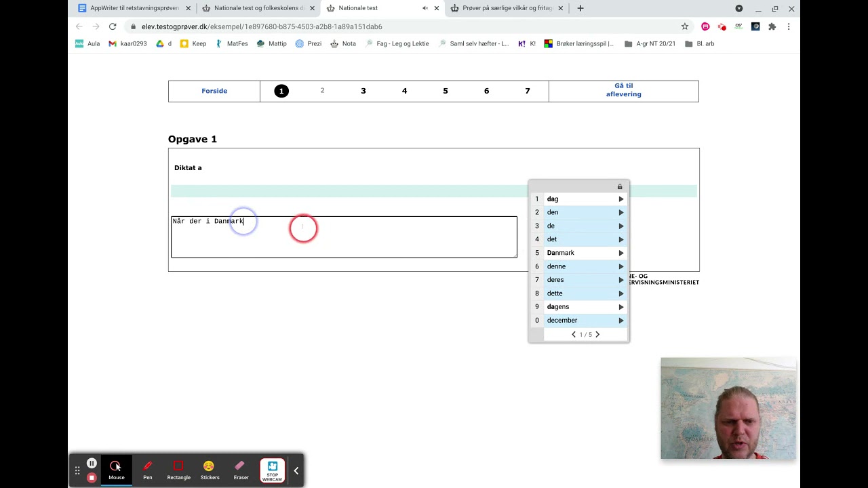Open the Forside link in the test navigation
Screen dimensions: 868x488
click(x=214, y=91)
